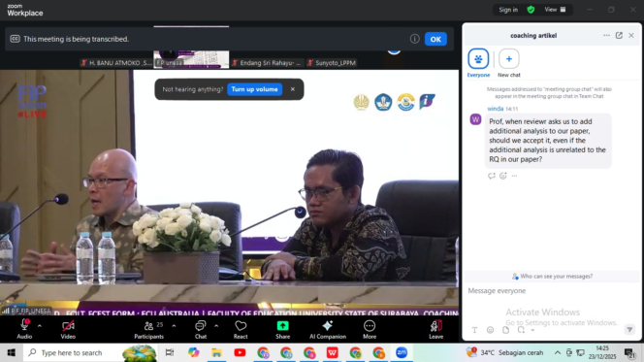Click the closed caption icon in banner

pyautogui.click(x=15, y=39)
